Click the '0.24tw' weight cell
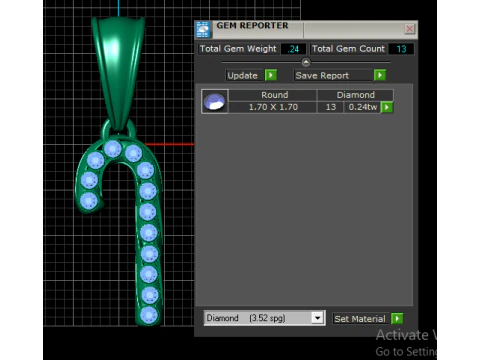 [x=362, y=107]
